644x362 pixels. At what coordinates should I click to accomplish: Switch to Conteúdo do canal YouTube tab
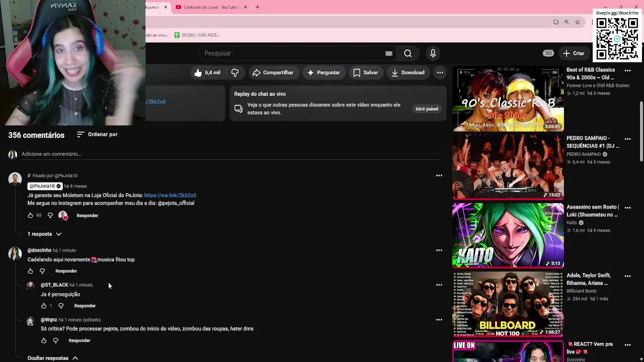pos(211,7)
